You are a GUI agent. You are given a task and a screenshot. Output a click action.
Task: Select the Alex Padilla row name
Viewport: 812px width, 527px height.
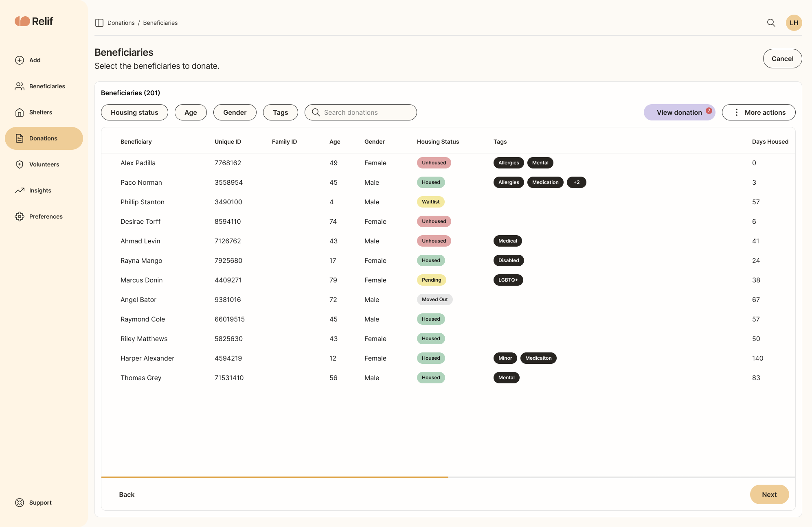138,163
